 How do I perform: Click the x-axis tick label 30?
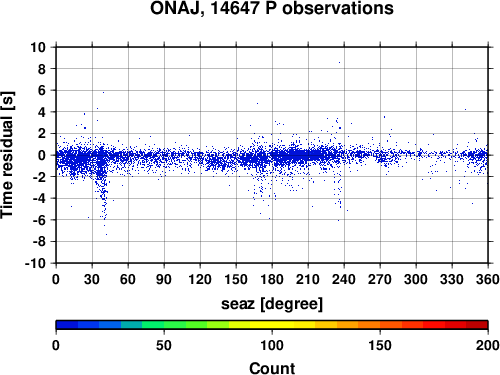[x=92, y=279]
